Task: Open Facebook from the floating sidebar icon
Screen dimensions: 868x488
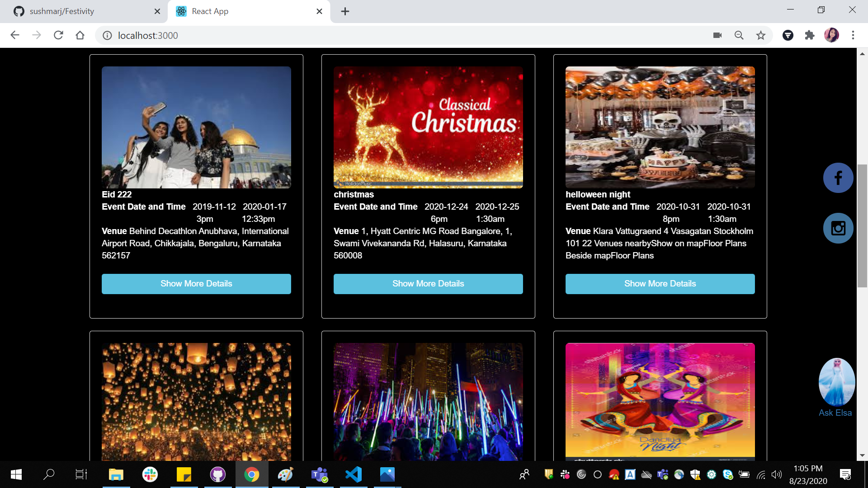Action: point(838,178)
